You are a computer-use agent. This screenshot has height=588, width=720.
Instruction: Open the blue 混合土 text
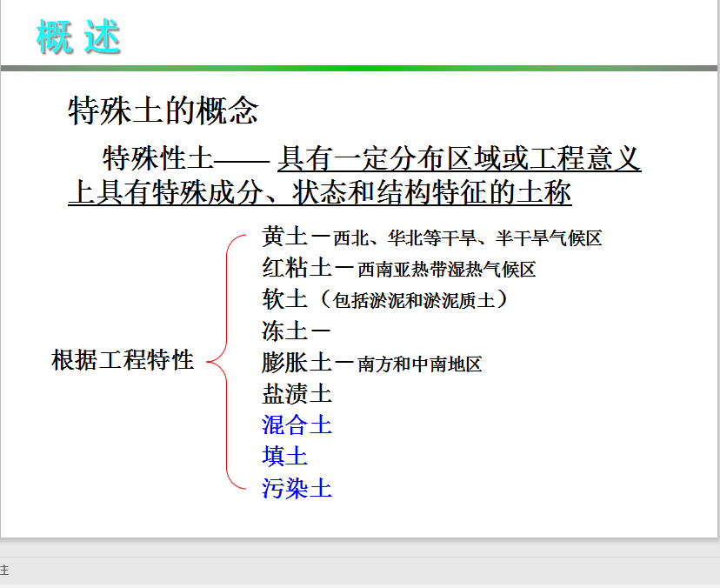click(297, 424)
